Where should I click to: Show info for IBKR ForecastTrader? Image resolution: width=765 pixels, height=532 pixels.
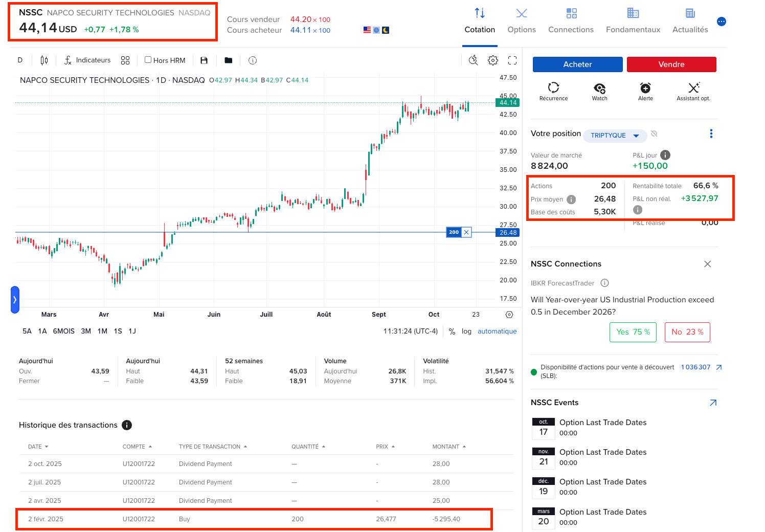pyautogui.click(x=604, y=283)
